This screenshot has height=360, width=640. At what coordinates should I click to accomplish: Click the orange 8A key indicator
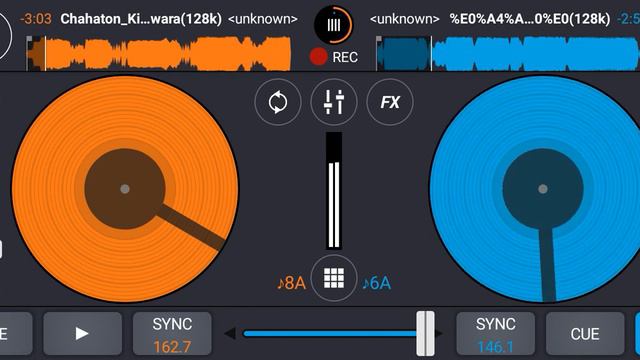[291, 283]
